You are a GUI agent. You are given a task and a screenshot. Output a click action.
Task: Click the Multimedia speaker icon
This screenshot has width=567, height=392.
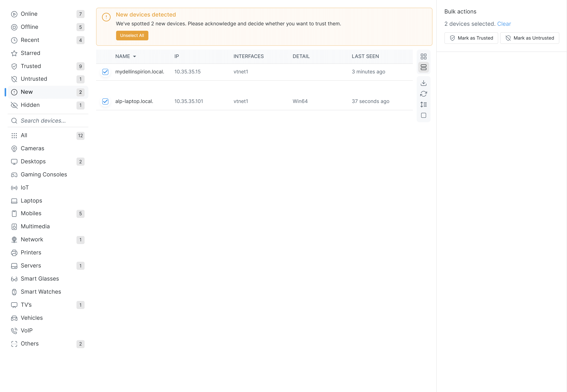click(14, 227)
